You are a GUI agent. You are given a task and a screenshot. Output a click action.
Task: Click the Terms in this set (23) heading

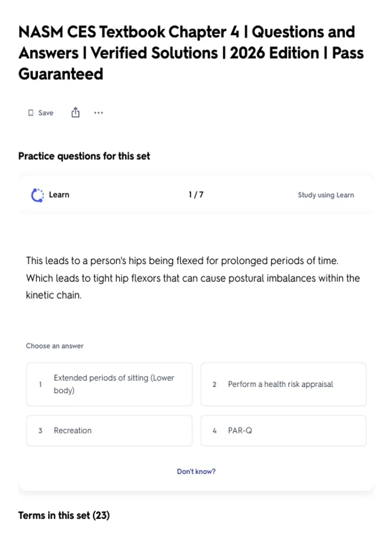[64, 515]
